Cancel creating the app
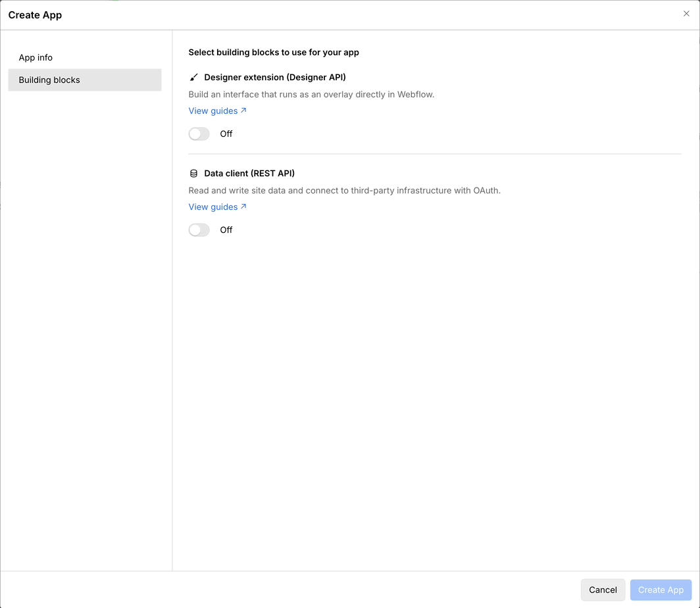This screenshot has width=700, height=608. pyautogui.click(x=603, y=590)
